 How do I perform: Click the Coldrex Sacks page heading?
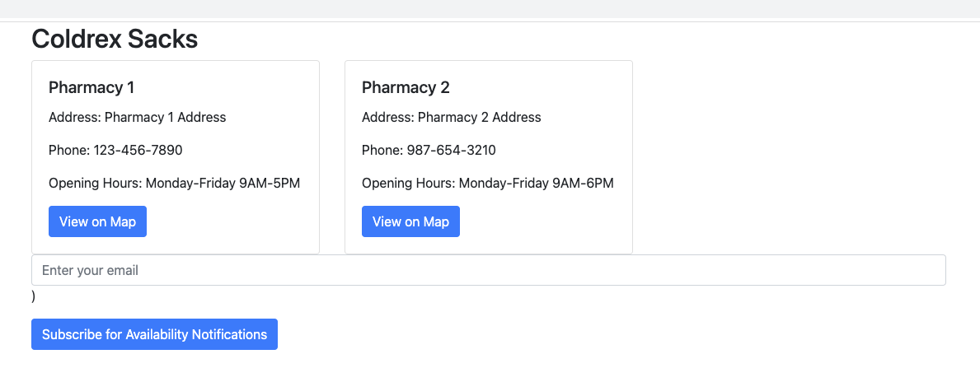pyautogui.click(x=115, y=39)
